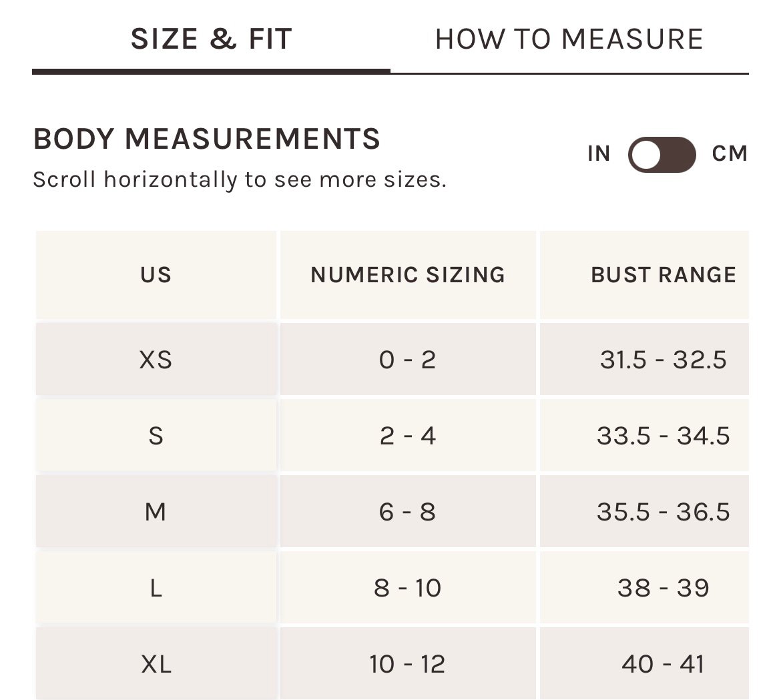Click the 2 - 4 numeric sizing cell
This screenshot has width=781, height=700.
(408, 436)
